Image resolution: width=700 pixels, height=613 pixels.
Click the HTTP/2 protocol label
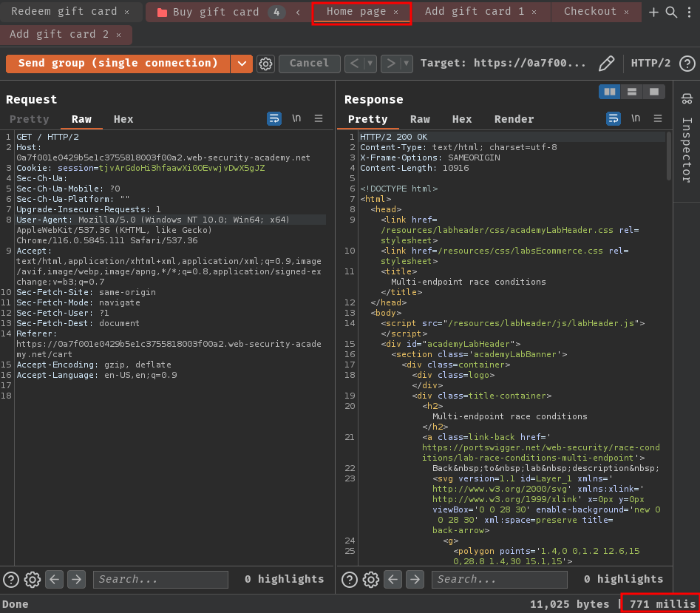coord(650,64)
